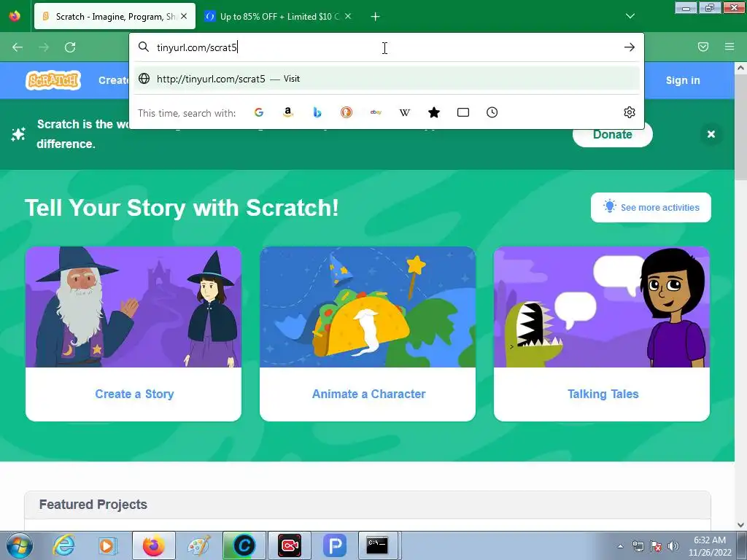Show hidden tray icons arrow

pyautogui.click(x=620, y=546)
